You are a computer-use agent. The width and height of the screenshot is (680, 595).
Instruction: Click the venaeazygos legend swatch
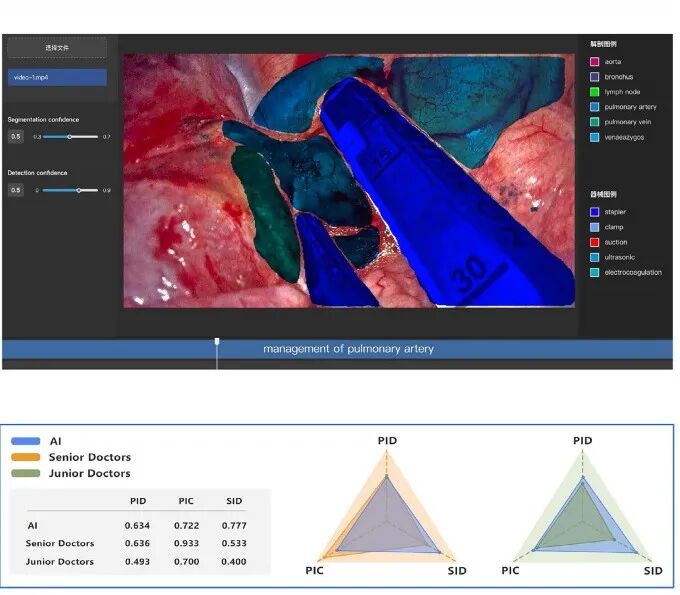[x=595, y=137]
